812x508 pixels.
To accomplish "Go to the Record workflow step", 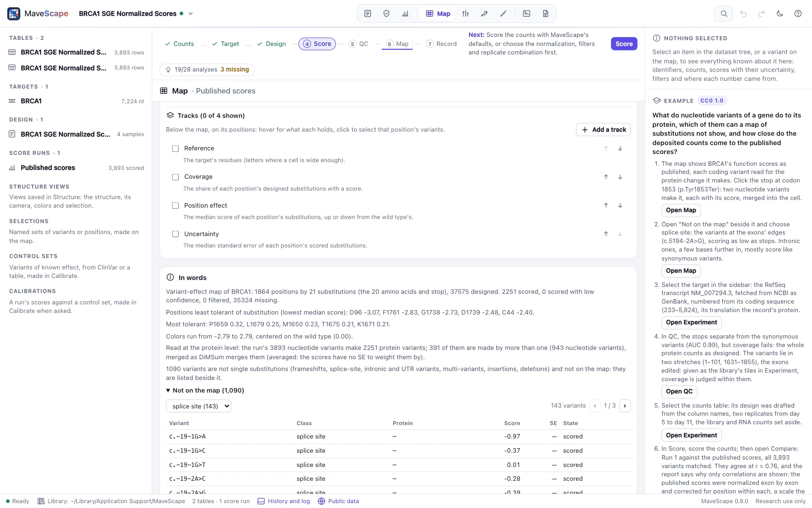I will point(441,44).
